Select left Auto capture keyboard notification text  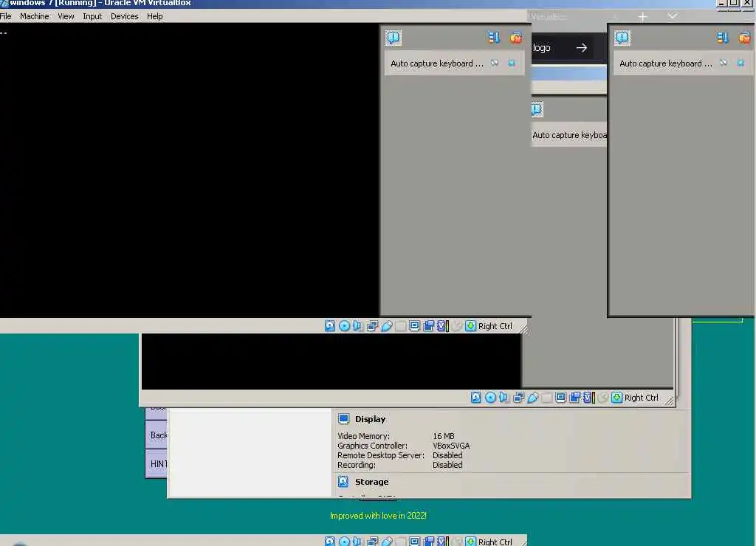click(437, 63)
